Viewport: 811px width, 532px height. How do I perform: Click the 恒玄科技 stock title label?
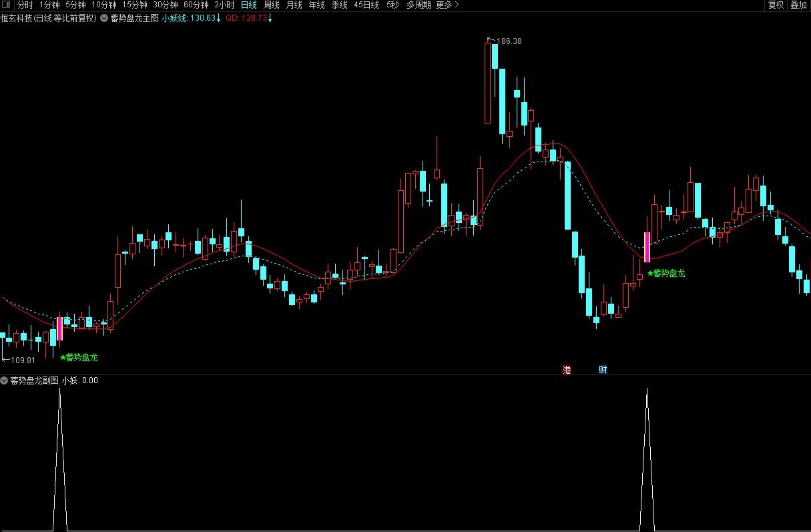(49, 18)
